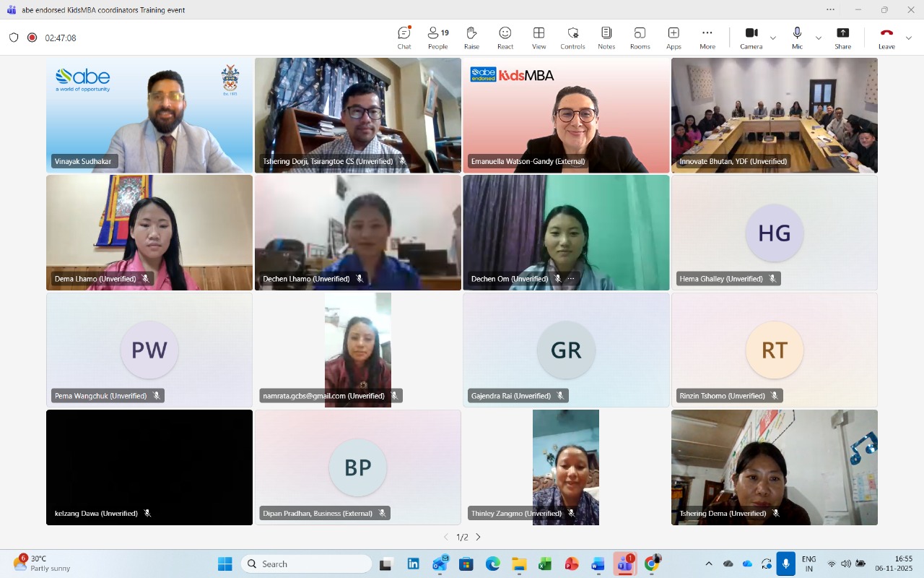Open breakout Rooms
Viewport: 924px width, 578px height.
click(640, 38)
